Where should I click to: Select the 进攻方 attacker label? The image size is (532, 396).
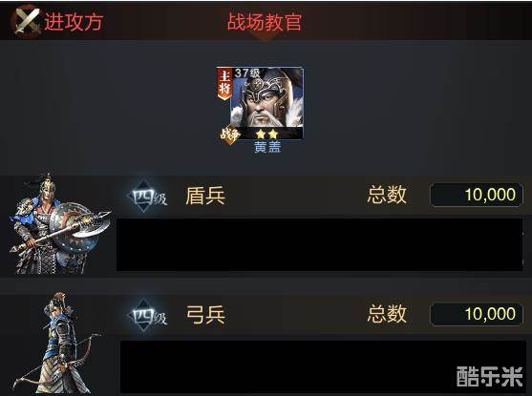tap(74, 22)
